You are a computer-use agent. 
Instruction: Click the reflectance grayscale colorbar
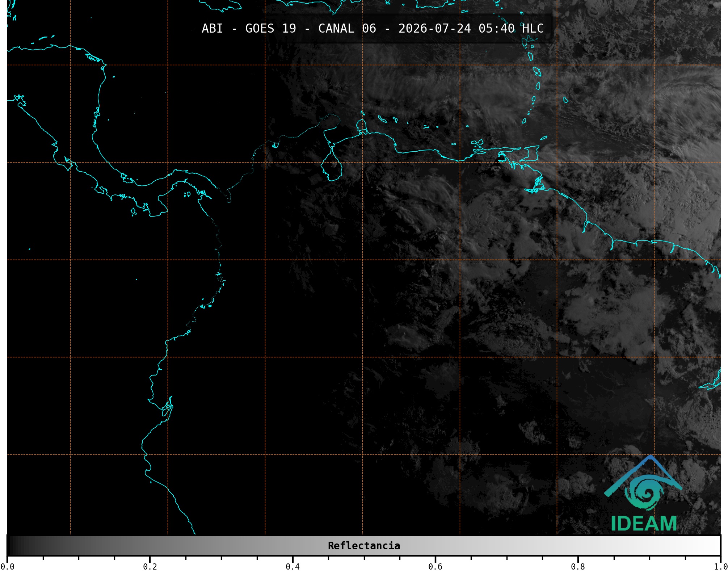click(364, 545)
